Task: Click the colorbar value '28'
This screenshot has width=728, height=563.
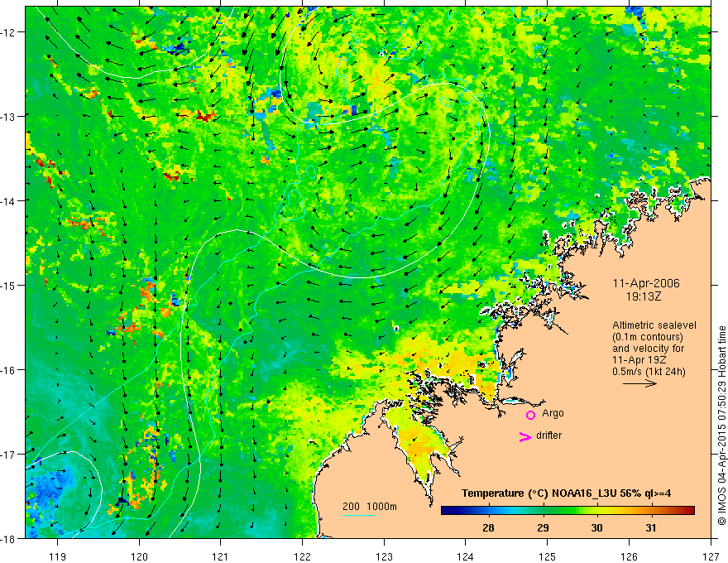Action: (488, 527)
